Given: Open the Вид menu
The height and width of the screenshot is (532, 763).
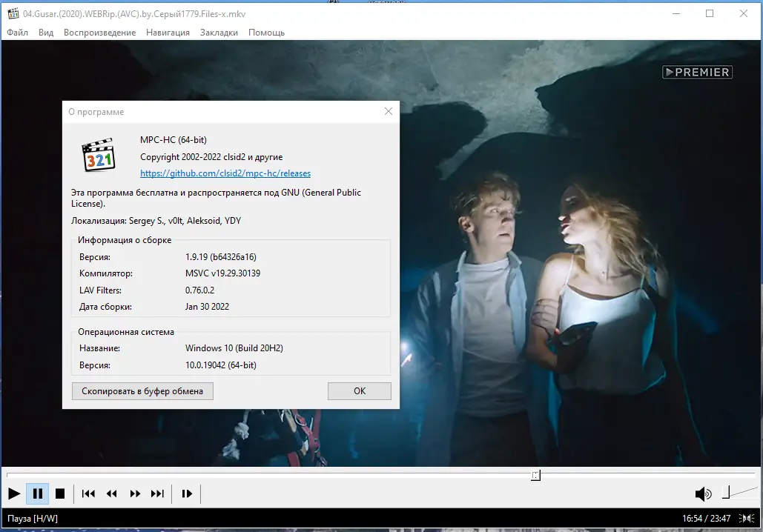Looking at the screenshot, I should coord(46,33).
